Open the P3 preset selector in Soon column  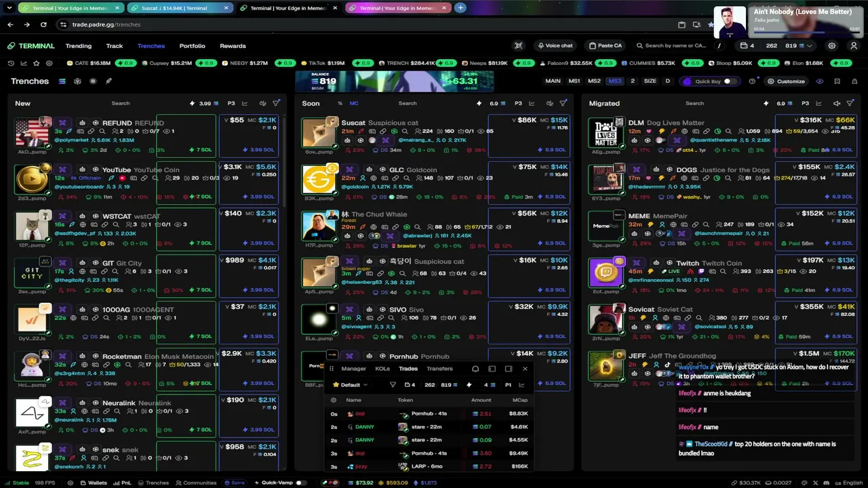click(x=518, y=104)
